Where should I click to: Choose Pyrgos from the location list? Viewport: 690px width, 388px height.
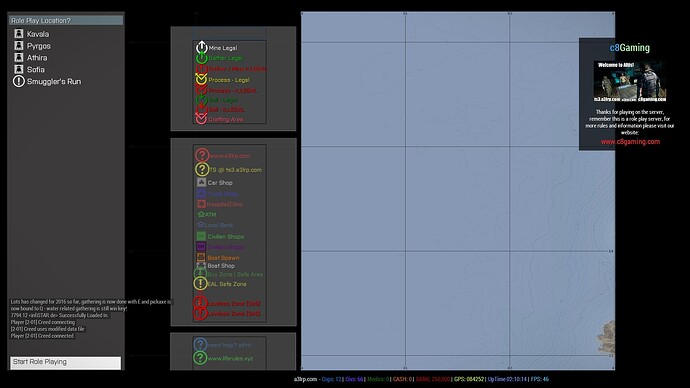point(66,46)
